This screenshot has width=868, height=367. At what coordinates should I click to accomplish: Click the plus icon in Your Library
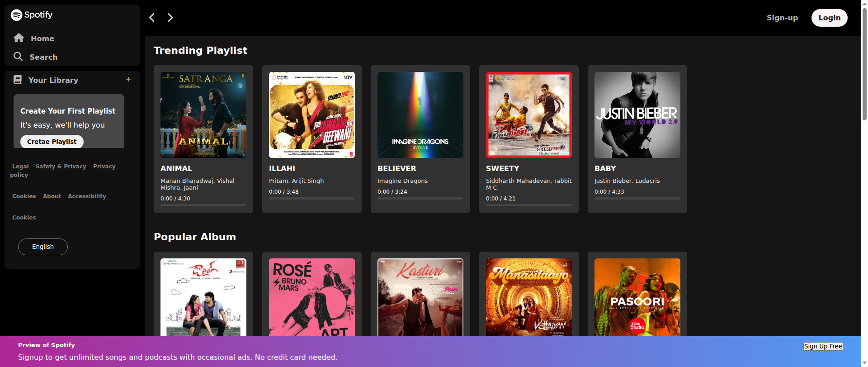pyautogui.click(x=128, y=79)
